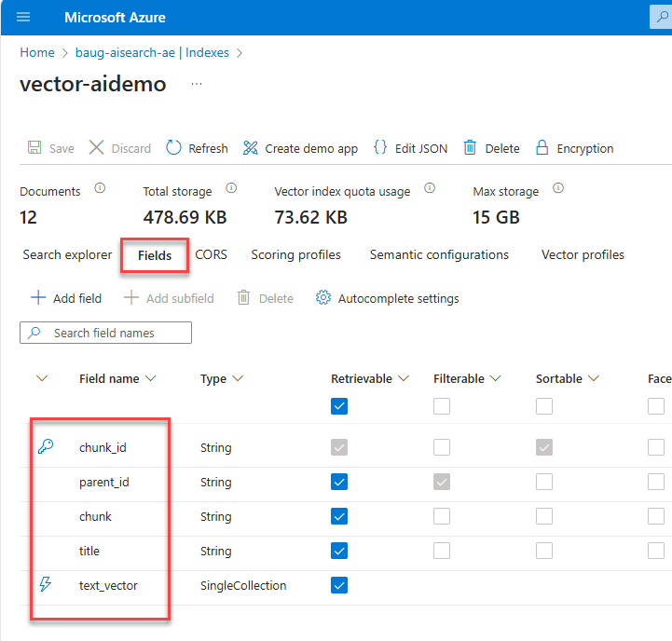Expand the Filterable column dropdown

(496, 379)
